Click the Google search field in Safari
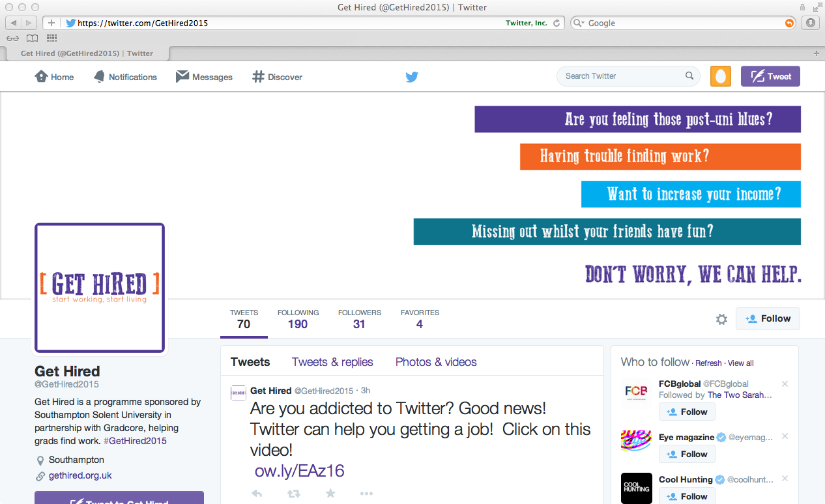The image size is (825, 504). [x=684, y=23]
